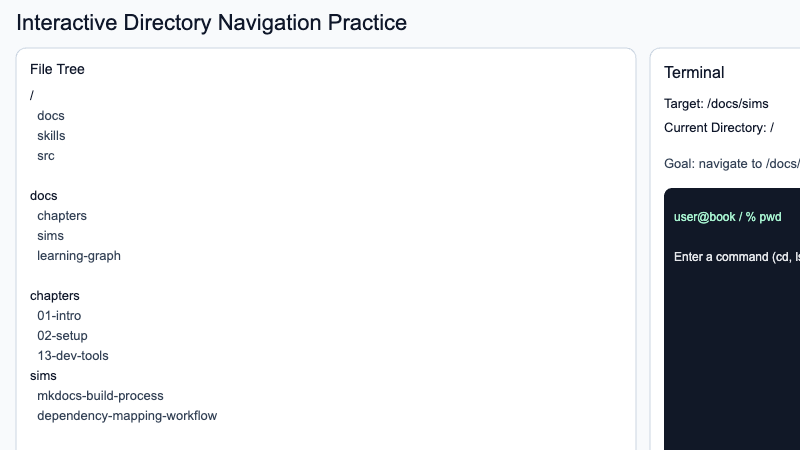Select sims item under docs section
Viewport: 800px width, 450px height.
pyautogui.click(x=50, y=236)
